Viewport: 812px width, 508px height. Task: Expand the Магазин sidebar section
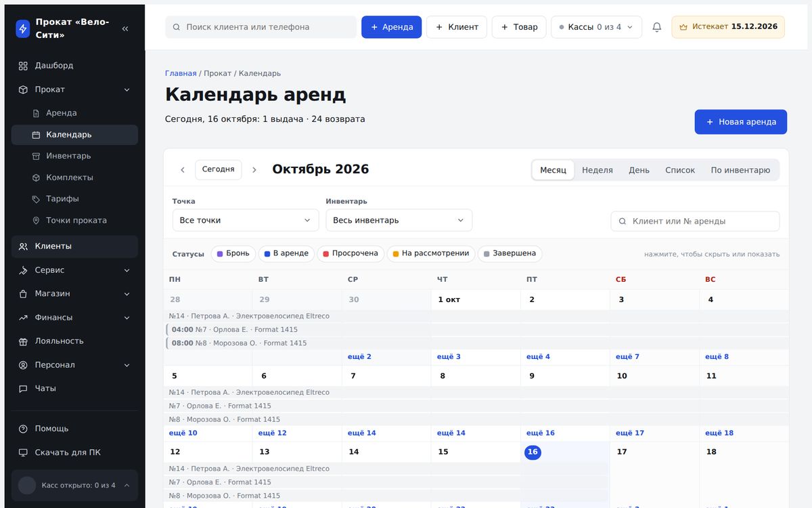coord(127,294)
